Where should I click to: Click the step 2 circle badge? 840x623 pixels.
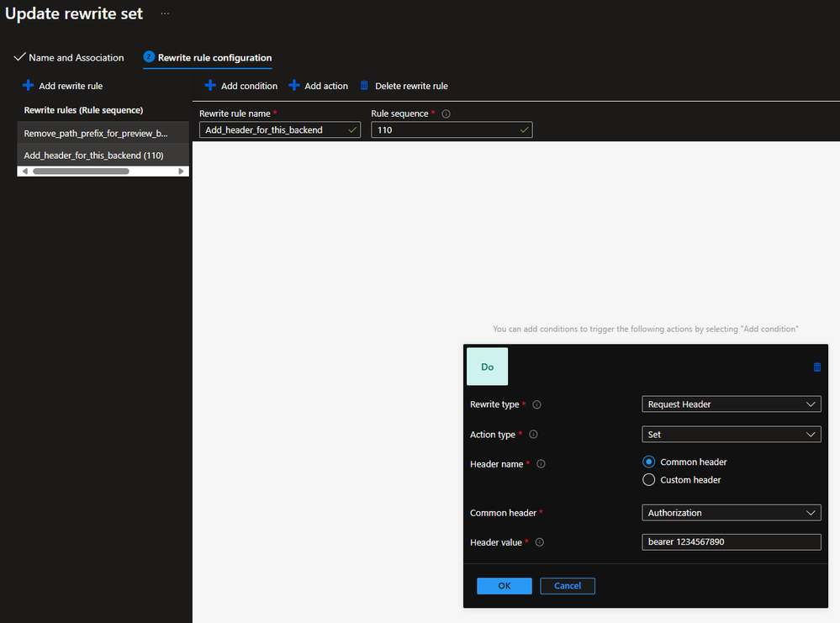(149, 57)
